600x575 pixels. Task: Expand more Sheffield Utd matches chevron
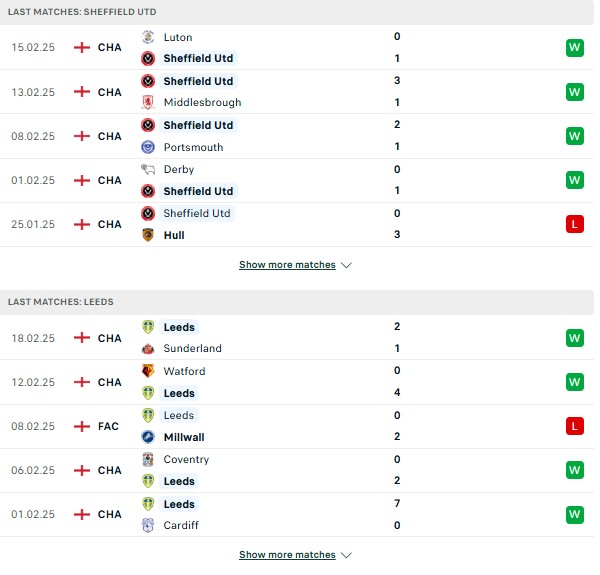(x=346, y=265)
